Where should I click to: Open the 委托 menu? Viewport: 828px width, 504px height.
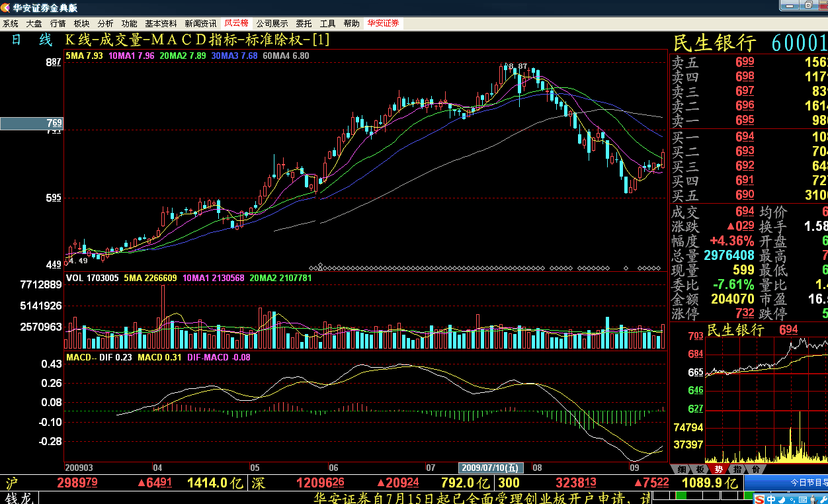point(304,23)
